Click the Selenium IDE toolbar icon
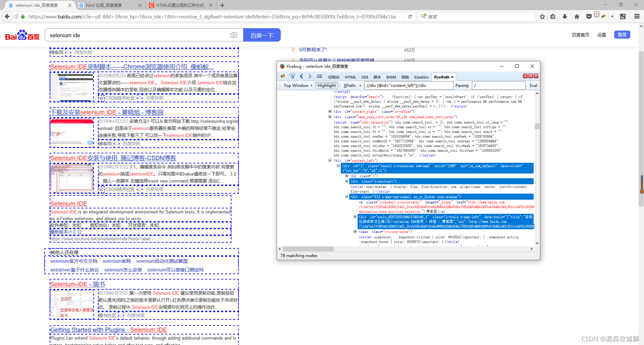 coord(623,16)
